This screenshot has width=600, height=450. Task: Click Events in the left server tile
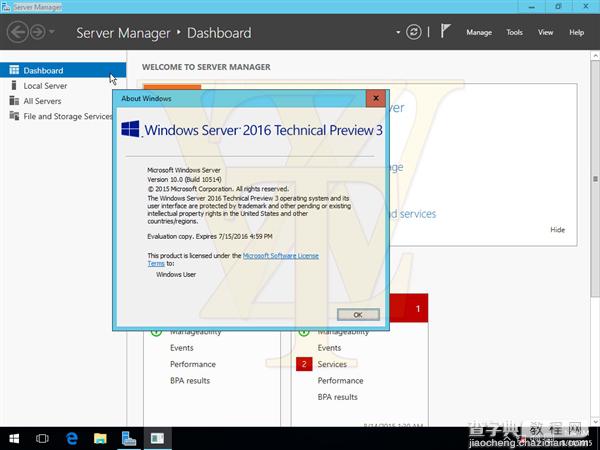click(x=182, y=348)
